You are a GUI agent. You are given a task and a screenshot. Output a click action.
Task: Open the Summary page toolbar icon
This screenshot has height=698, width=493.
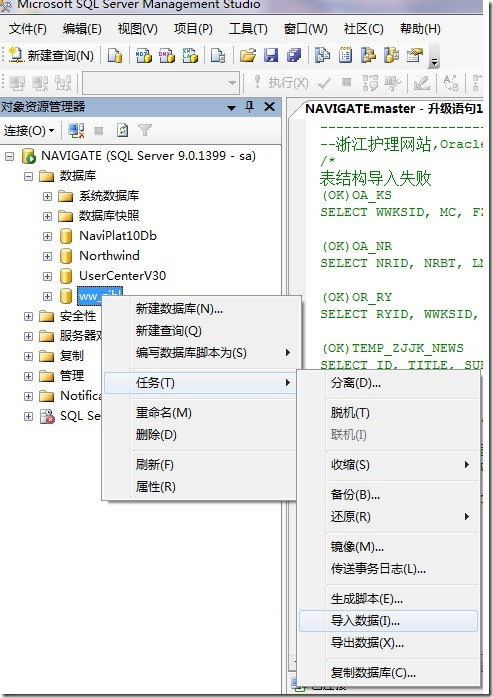(346, 56)
